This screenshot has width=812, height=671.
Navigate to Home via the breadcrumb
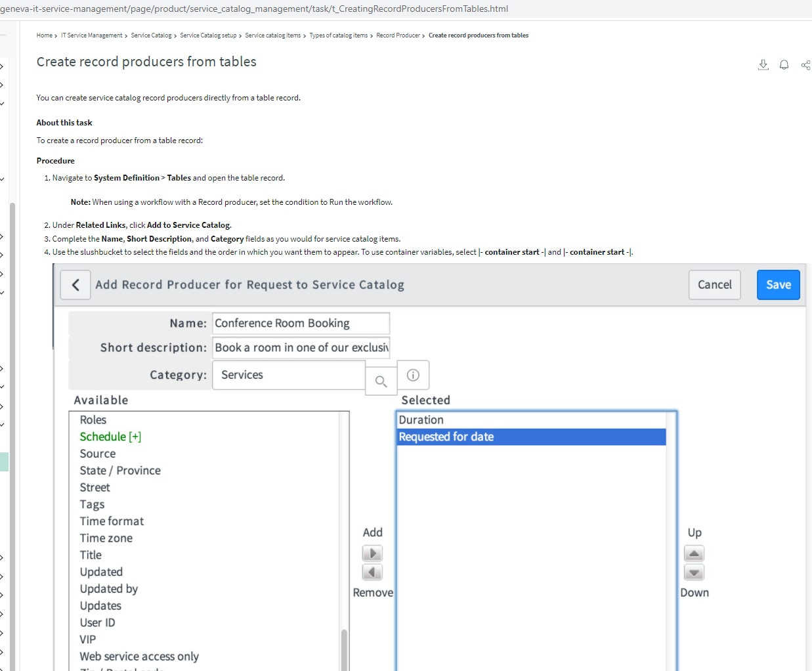point(43,35)
